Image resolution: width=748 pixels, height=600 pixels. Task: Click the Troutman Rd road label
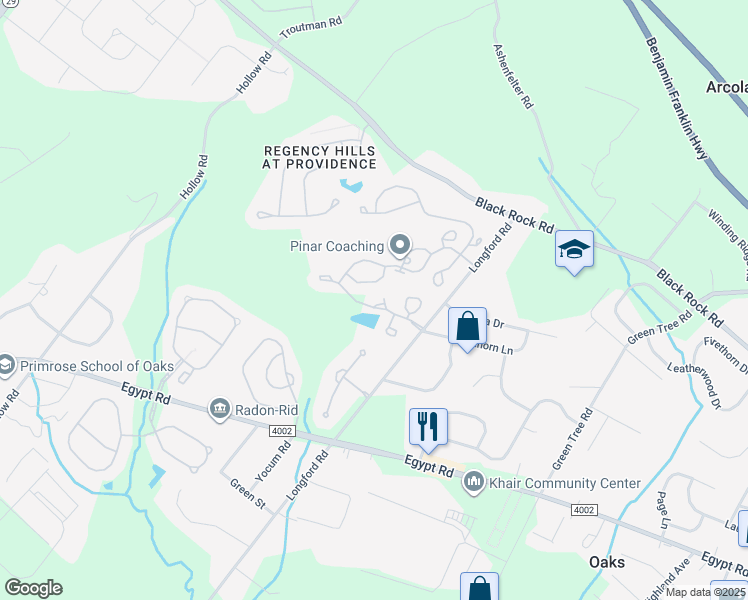(x=311, y=27)
